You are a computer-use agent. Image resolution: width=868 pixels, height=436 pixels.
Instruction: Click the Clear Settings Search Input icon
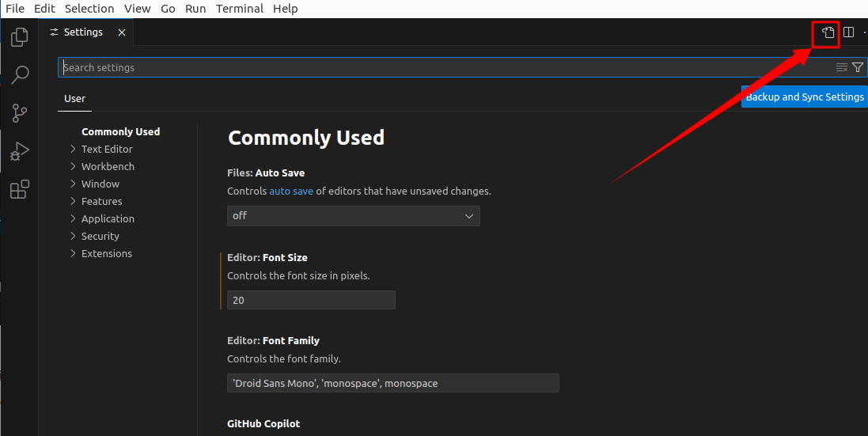(x=842, y=67)
